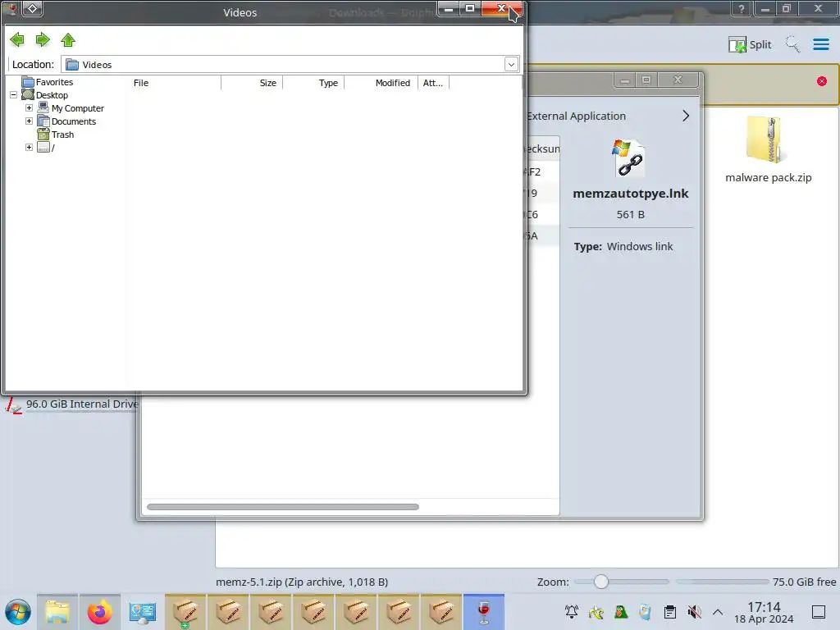The width and height of the screenshot is (840, 630).
Task: Open the Location combo box dropdown arrow
Action: (511, 64)
